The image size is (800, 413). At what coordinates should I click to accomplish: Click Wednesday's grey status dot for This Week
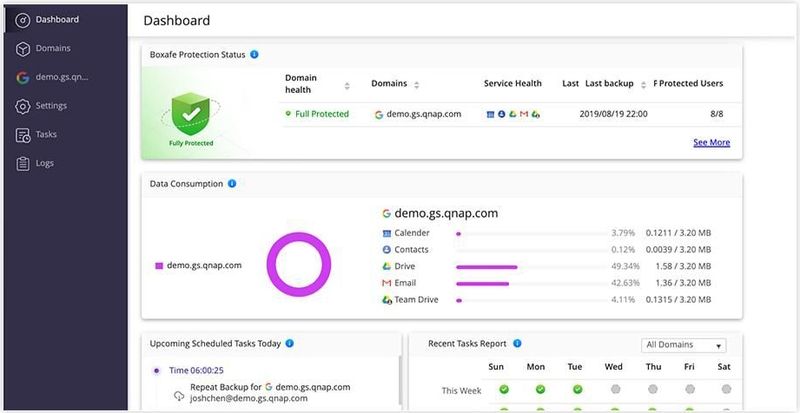coord(615,390)
